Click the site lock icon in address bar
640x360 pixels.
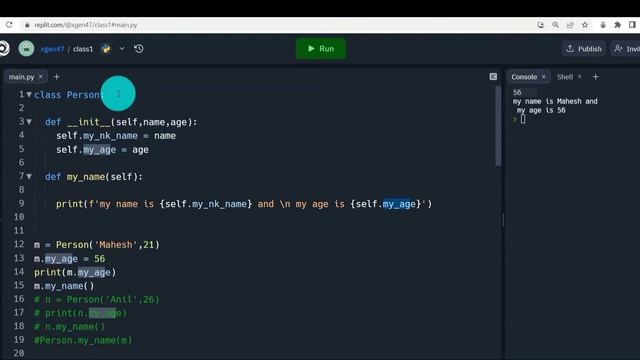pos(27,25)
